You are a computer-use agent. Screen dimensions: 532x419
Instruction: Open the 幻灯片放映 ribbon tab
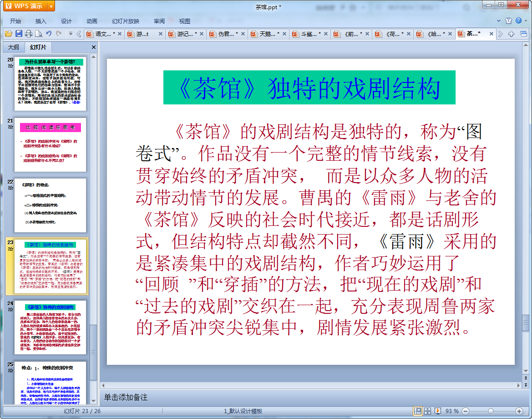126,21
